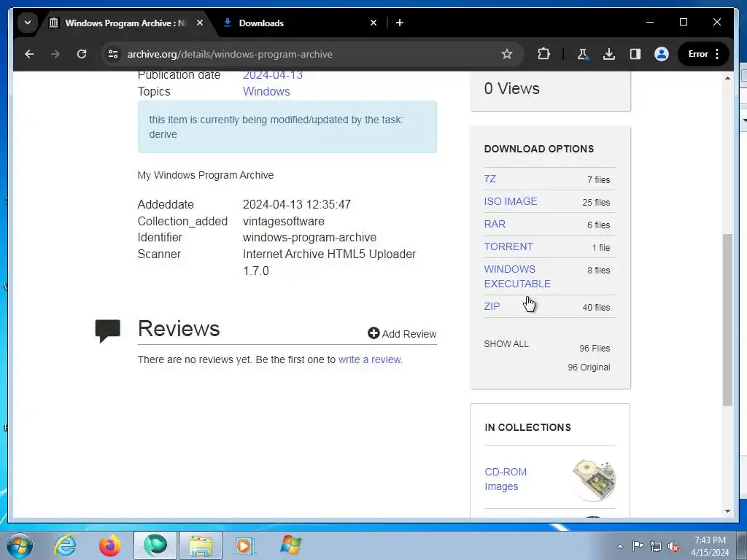Viewport: 747px width, 560px height.
Task: Go back using the browser back arrow
Action: pyautogui.click(x=29, y=54)
